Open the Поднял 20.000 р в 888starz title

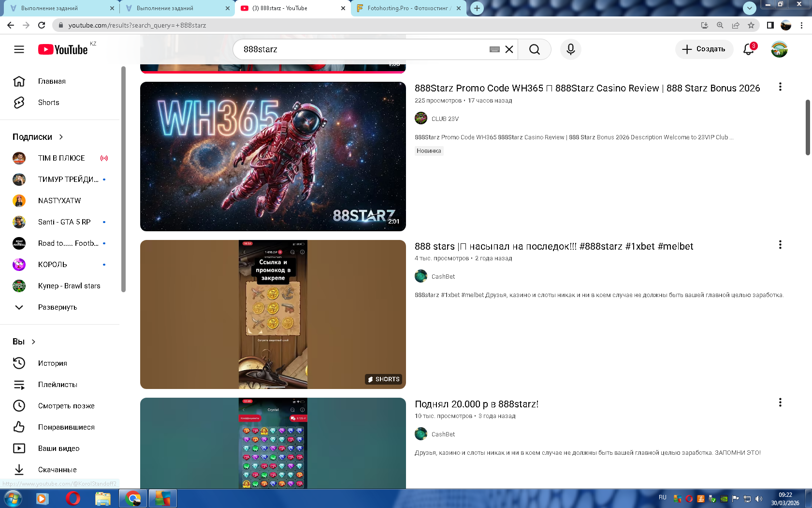[x=477, y=404]
